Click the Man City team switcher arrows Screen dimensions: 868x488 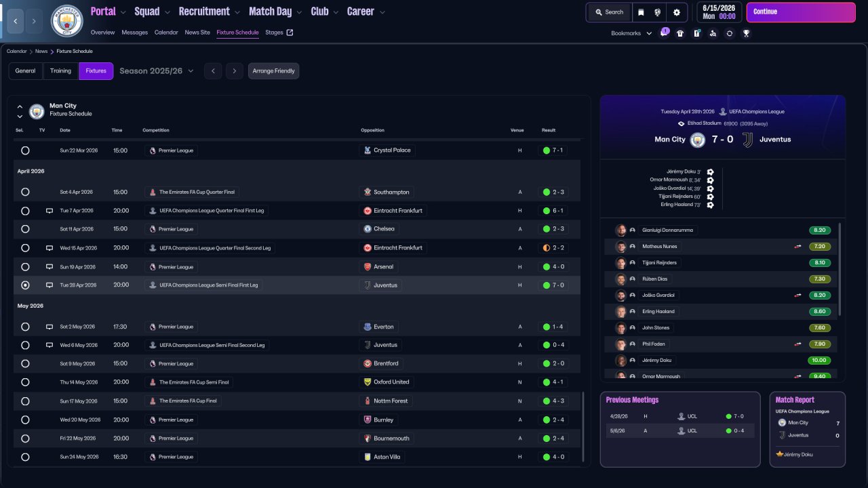tap(20, 111)
